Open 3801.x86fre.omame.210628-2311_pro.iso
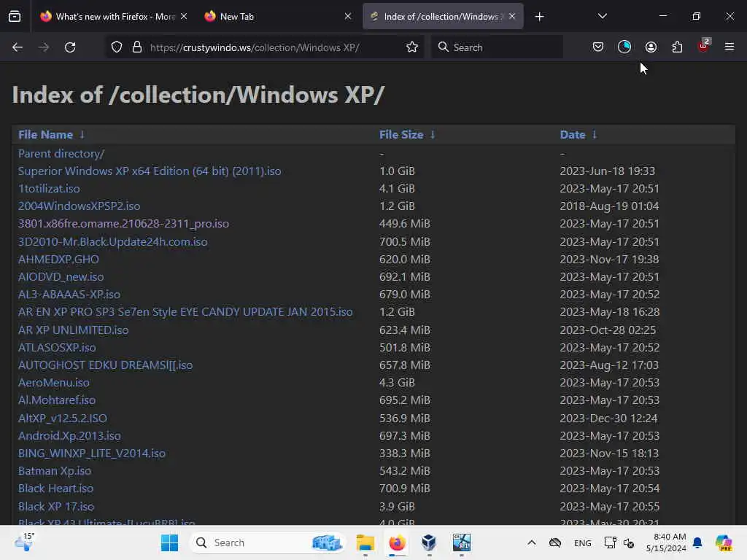Image resolution: width=747 pixels, height=560 pixels. (123, 224)
